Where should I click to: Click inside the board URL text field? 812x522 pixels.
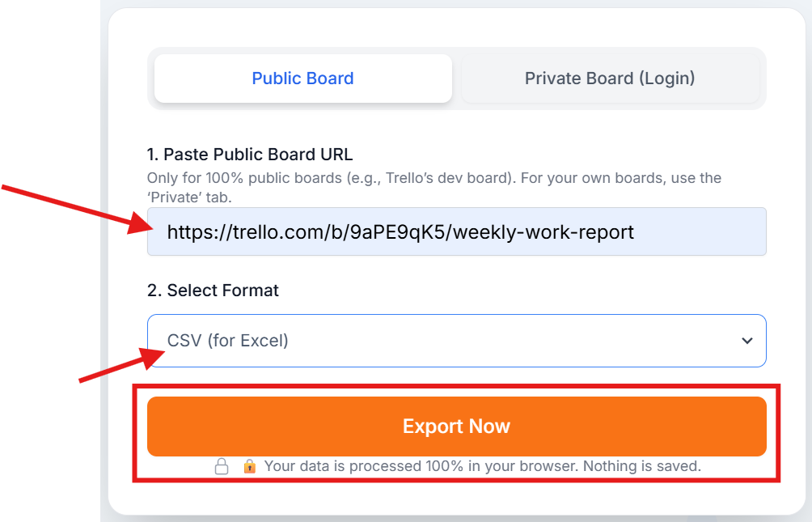456,232
